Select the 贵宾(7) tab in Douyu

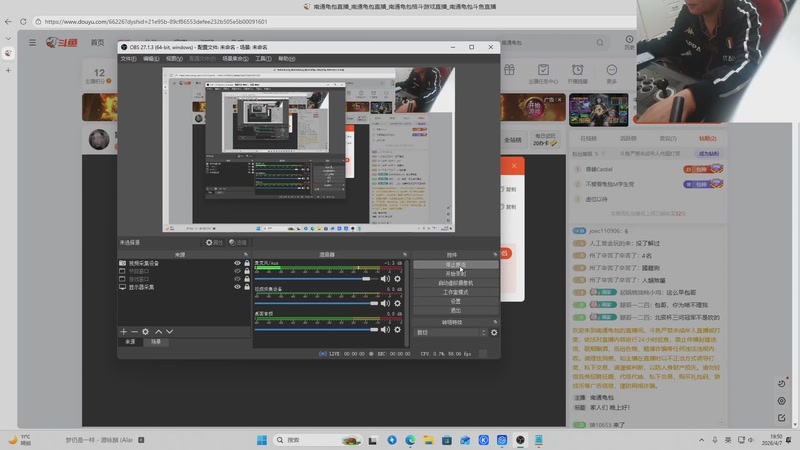click(x=668, y=139)
